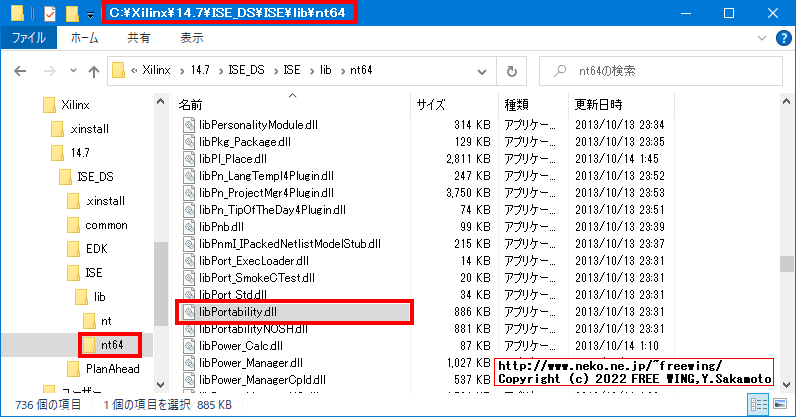Click the Xilinx breadcrumb in address bar
Viewport: 796px width, 417px height.
tap(156, 70)
